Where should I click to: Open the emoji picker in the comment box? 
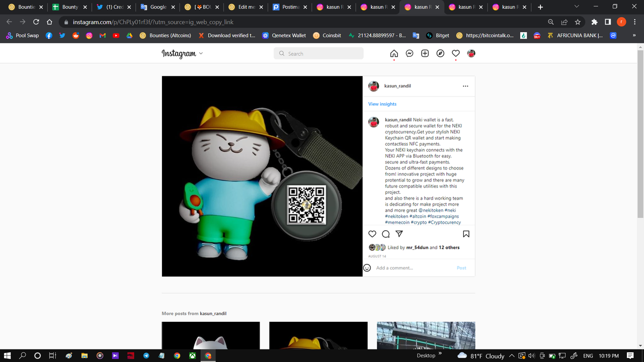(x=367, y=267)
